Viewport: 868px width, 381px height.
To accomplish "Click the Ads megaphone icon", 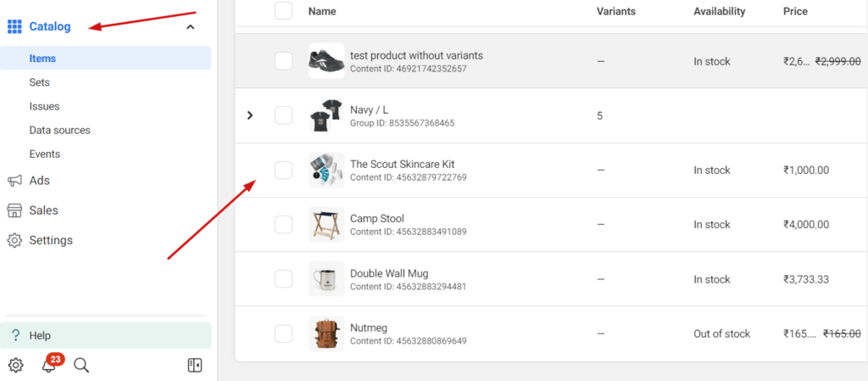I will point(14,181).
